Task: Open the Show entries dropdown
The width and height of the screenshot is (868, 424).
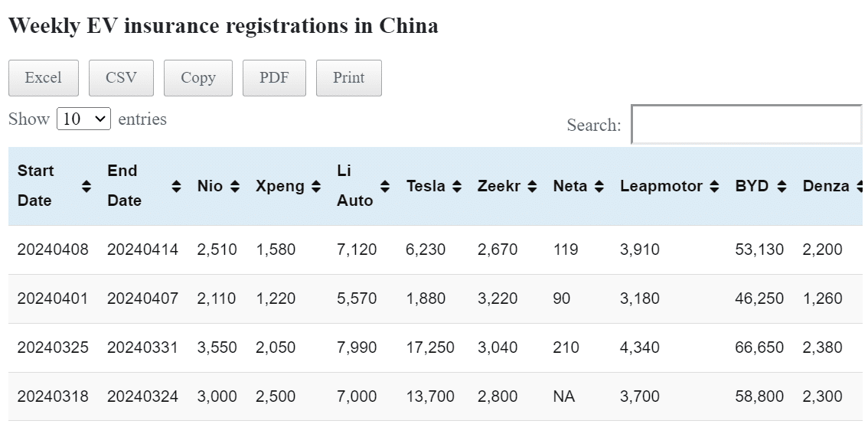Action: point(83,119)
